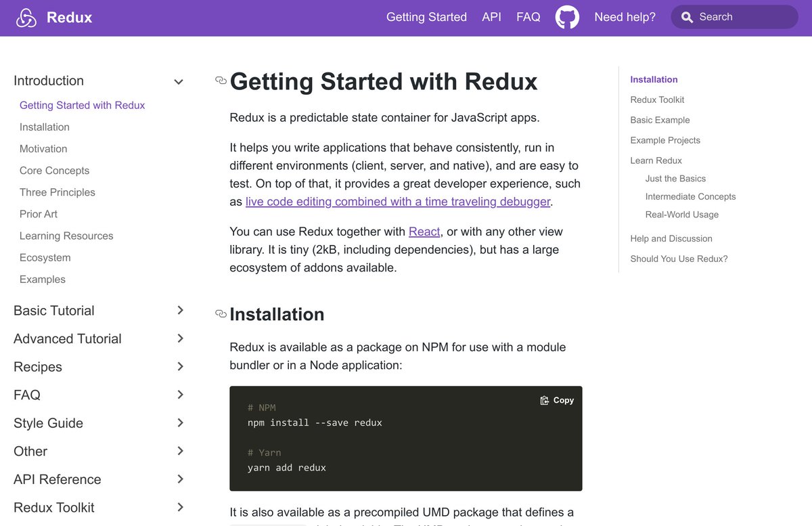Jump to Should You Use Redux? in contents

click(679, 259)
